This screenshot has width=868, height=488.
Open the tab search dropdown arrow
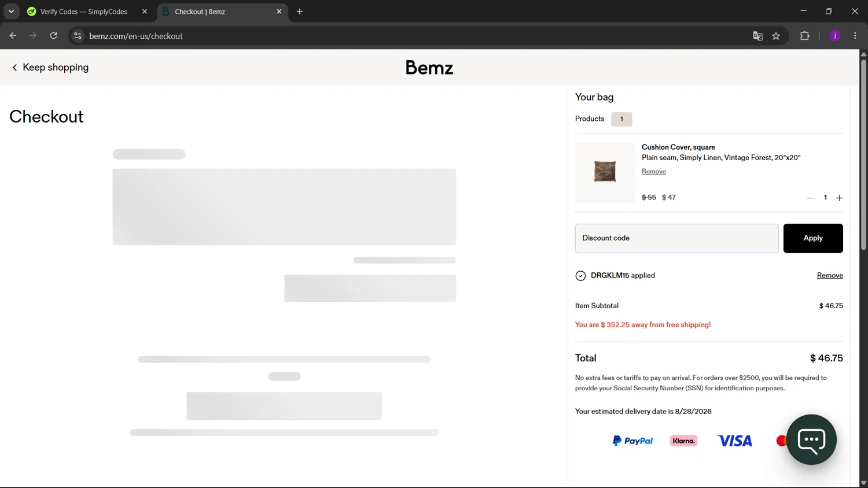pyautogui.click(x=11, y=12)
